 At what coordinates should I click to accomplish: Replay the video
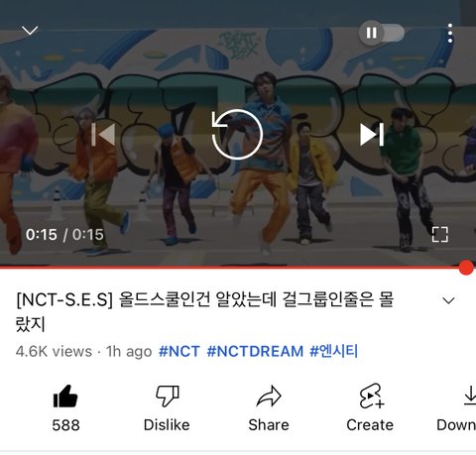click(x=237, y=134)
